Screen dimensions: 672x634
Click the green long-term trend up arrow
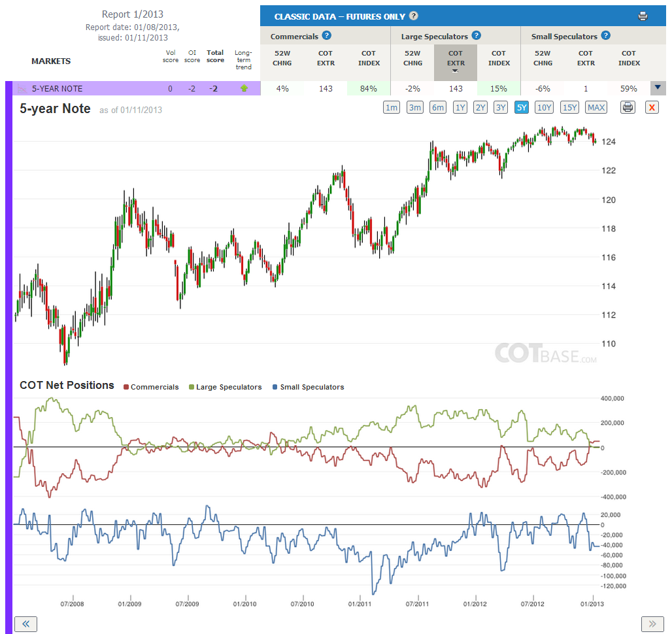coord(244,88)
